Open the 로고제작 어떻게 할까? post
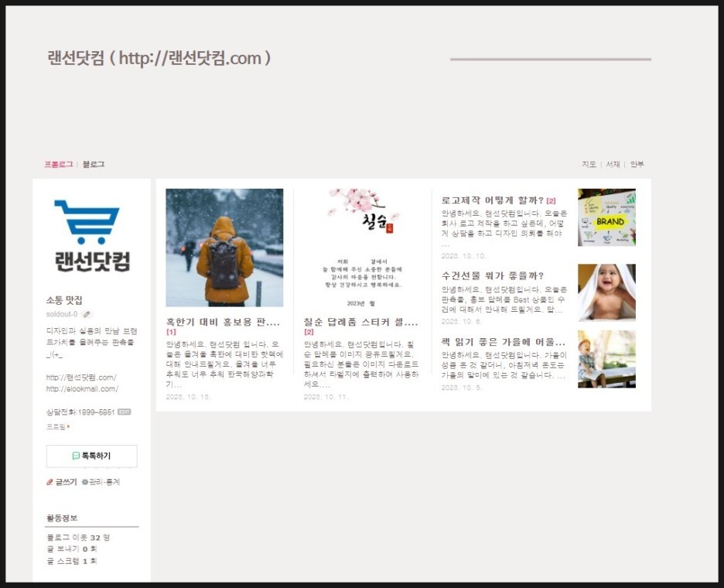This screenshot has height=588, width=724. click(493, 200)
